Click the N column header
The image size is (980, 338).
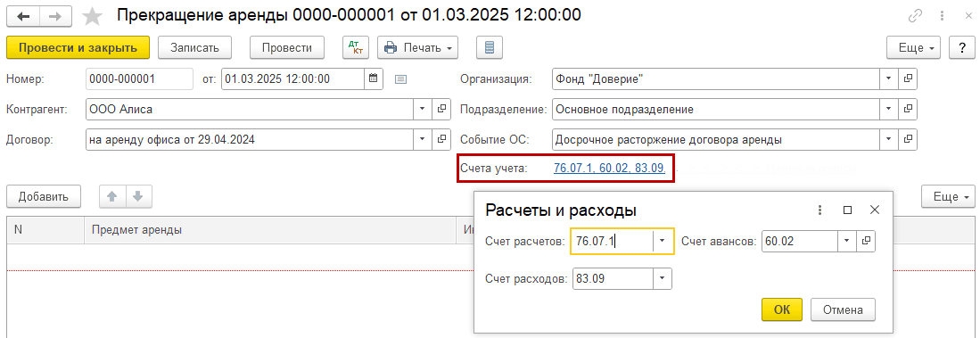pyautogui.click(x=45, y=230)
